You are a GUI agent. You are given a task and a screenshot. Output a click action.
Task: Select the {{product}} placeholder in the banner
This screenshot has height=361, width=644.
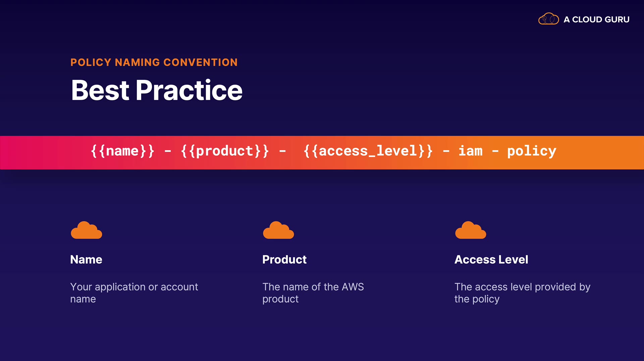point(225,151)
